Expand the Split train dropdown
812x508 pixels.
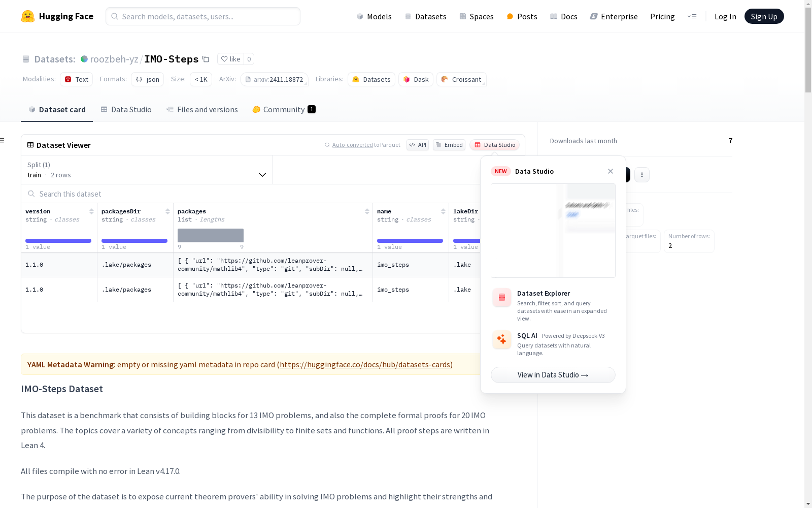point(147,170)
